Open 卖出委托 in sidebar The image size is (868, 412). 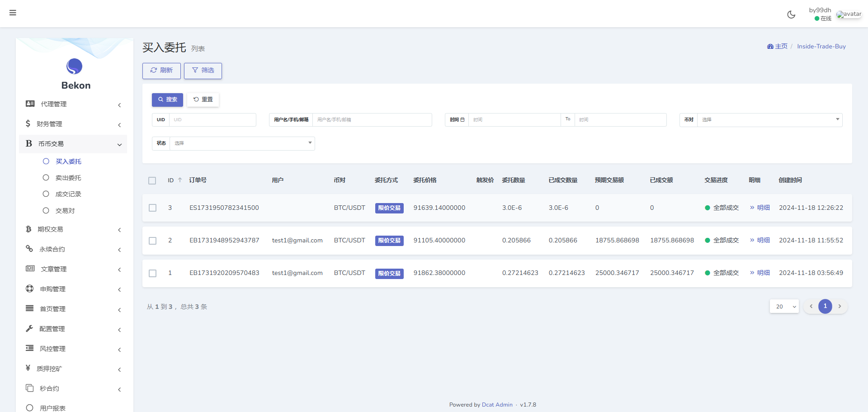click(x=68, y=178)
